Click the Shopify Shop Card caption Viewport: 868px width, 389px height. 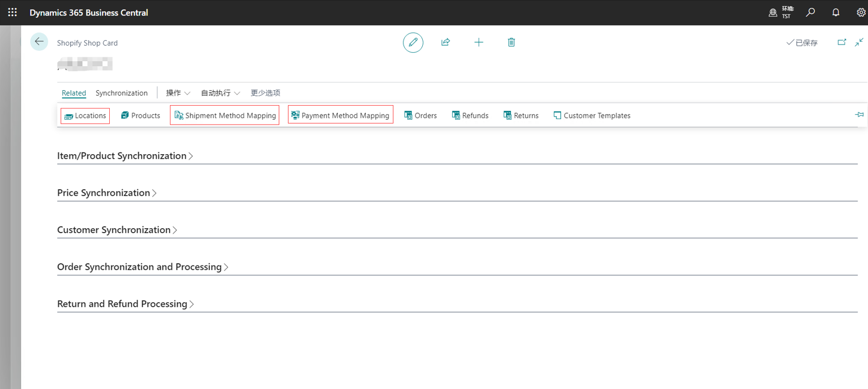[x=87, y=43]
